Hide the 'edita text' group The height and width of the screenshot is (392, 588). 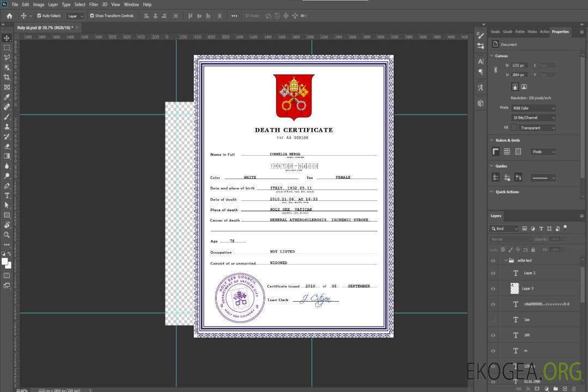point(493,261)
